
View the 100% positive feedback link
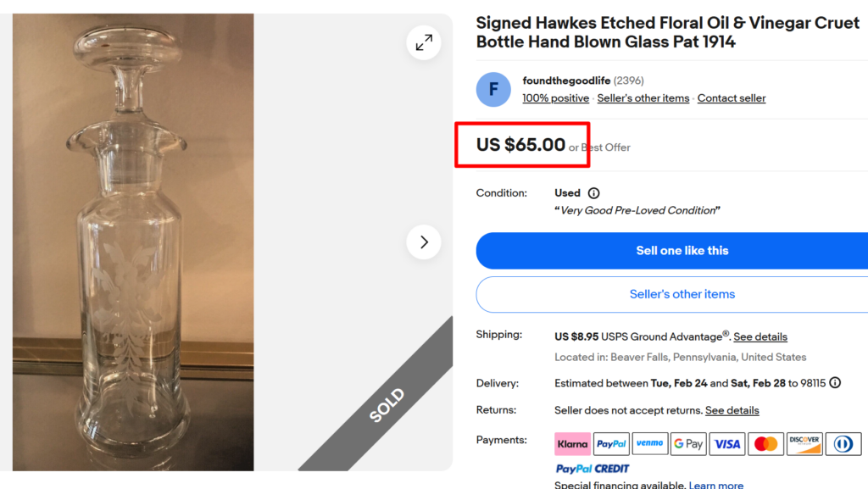point(555,98)
